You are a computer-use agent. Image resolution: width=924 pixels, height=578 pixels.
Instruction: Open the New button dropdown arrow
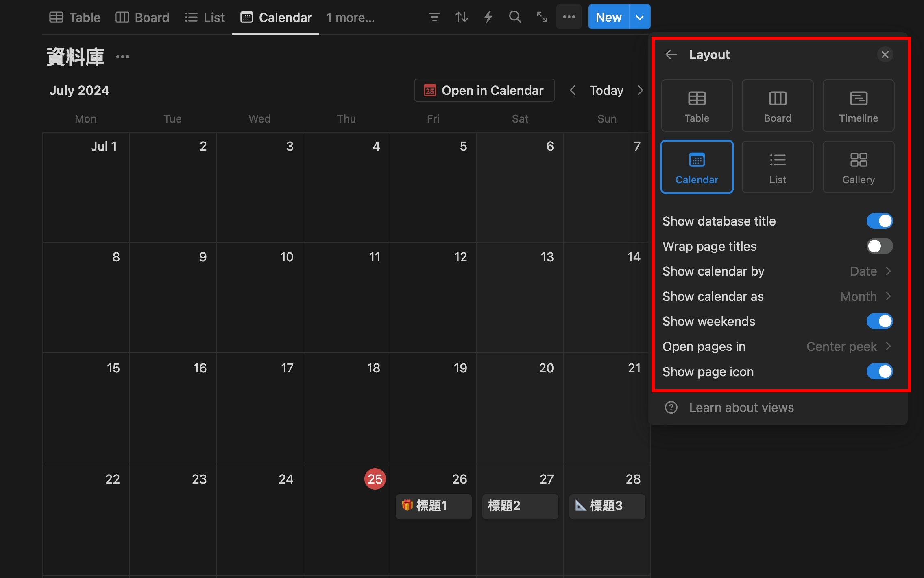click(640, 18)
